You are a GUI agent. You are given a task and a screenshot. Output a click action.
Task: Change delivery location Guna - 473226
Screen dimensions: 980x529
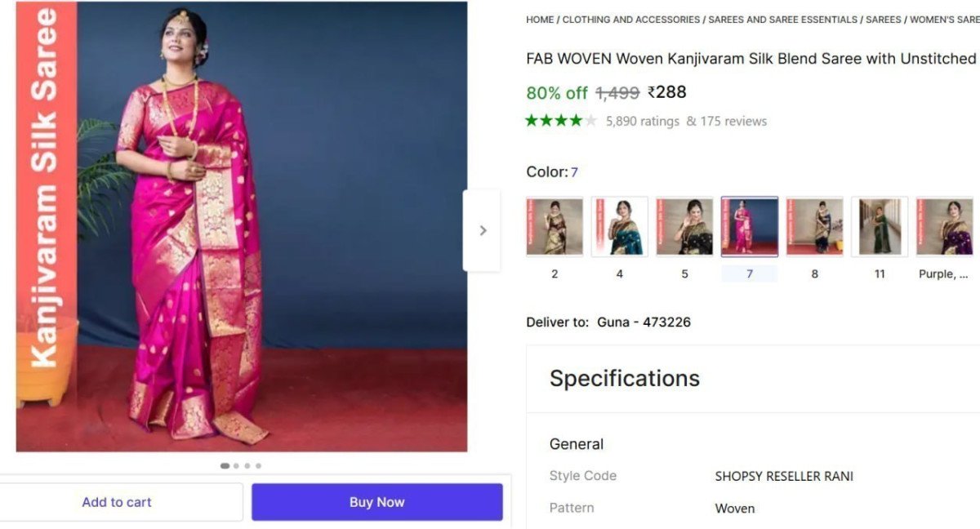point(644,322)
